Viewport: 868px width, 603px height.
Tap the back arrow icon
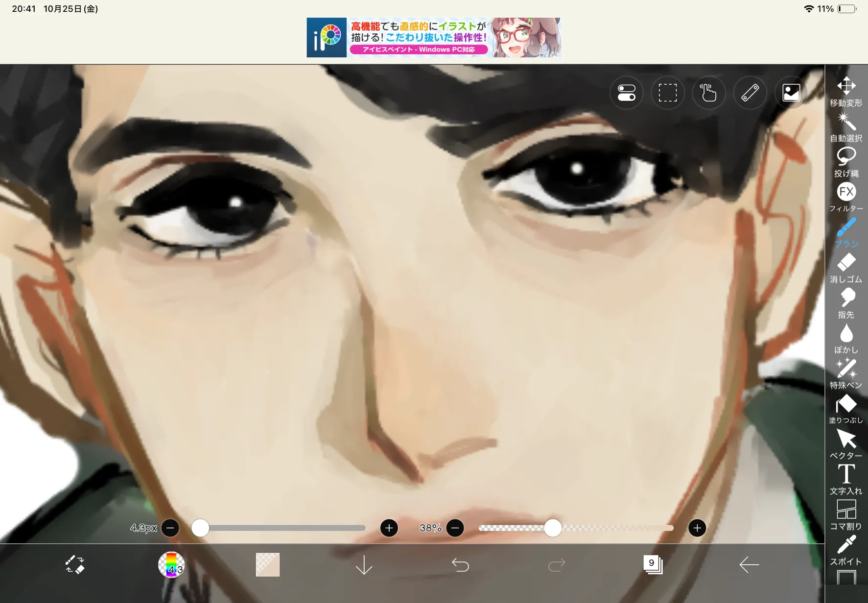click(x=749, y=564)
